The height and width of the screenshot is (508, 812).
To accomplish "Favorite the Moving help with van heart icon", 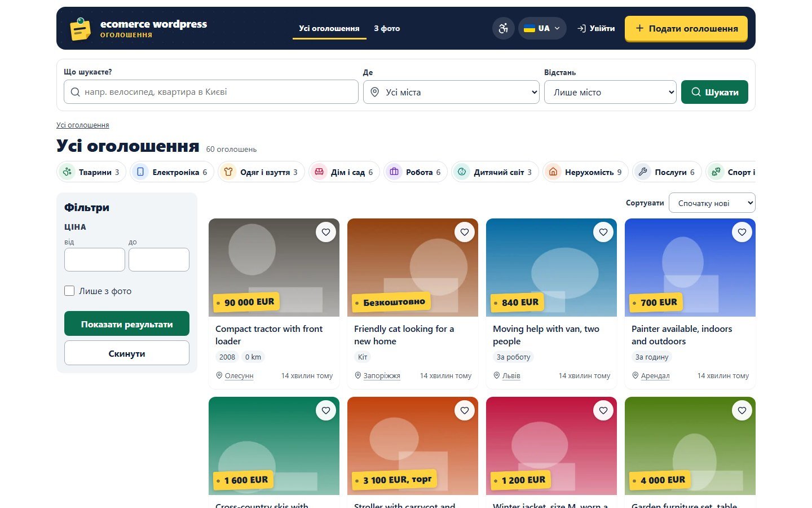I will 603,232.
